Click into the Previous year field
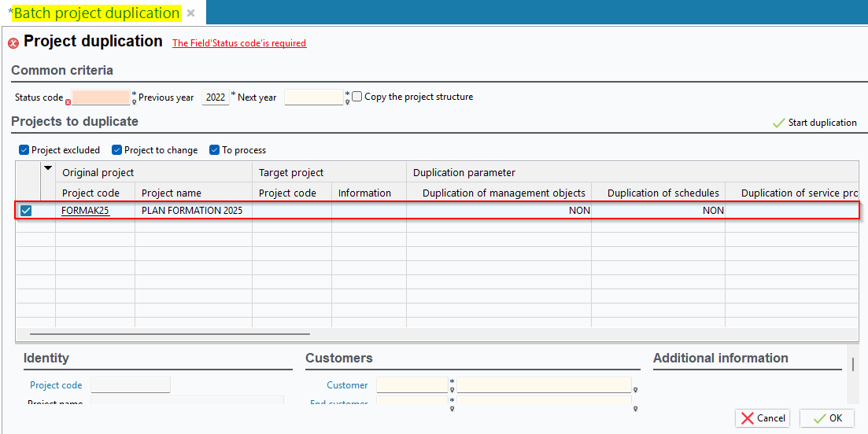Viewport: 868px width, 434px height. coord(215,97)
